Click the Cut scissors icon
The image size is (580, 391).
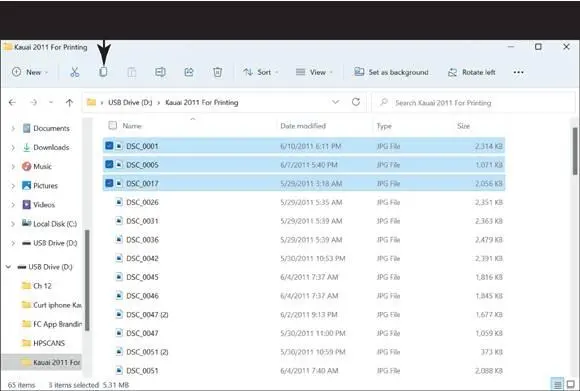click(x=75, y=72)
